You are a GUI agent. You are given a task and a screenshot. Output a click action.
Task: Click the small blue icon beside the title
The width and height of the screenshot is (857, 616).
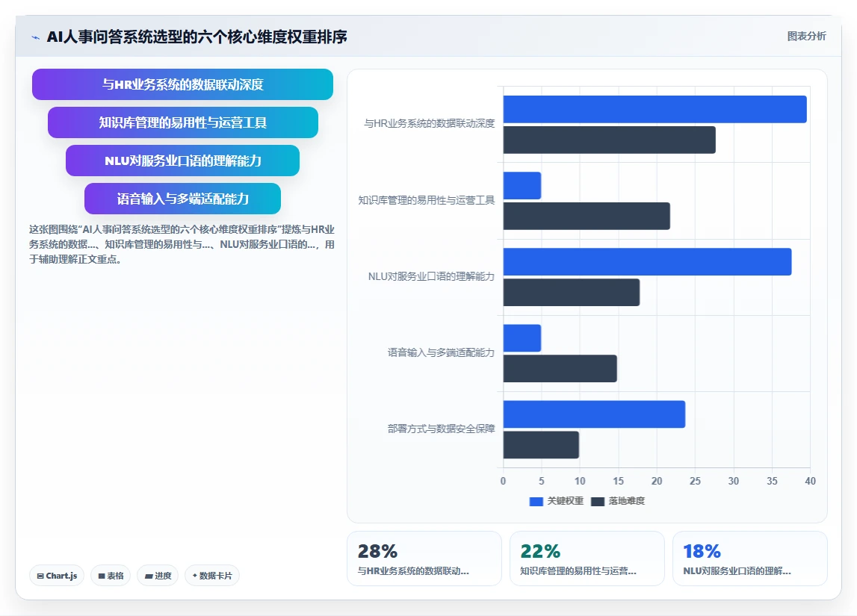click(x=36, y=37)
